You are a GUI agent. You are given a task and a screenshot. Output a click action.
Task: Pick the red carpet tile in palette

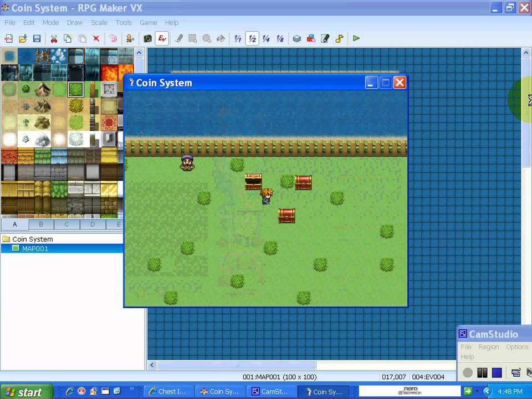coord(109,122)
